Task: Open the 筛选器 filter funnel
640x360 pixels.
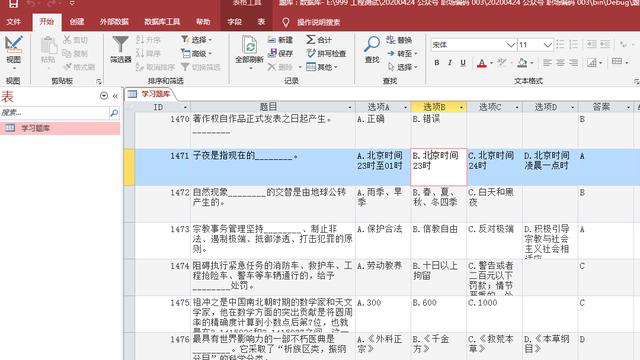Action: (120, 49)
